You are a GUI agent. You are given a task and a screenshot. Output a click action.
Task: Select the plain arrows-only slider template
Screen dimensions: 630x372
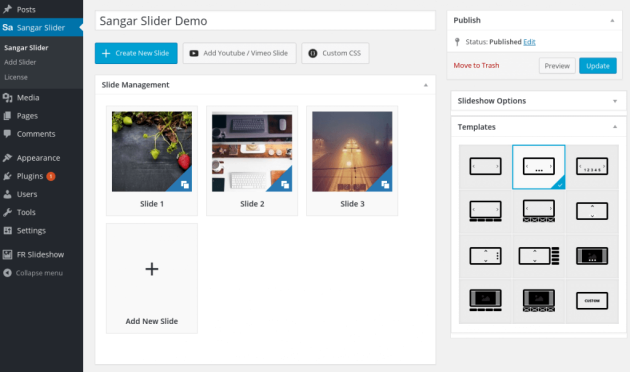[485, 166]
